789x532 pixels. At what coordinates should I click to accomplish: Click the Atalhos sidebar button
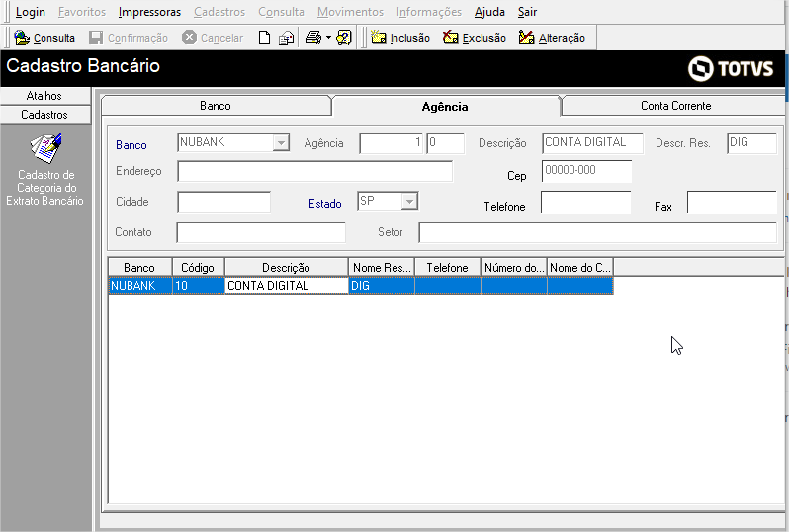(44, 96)
